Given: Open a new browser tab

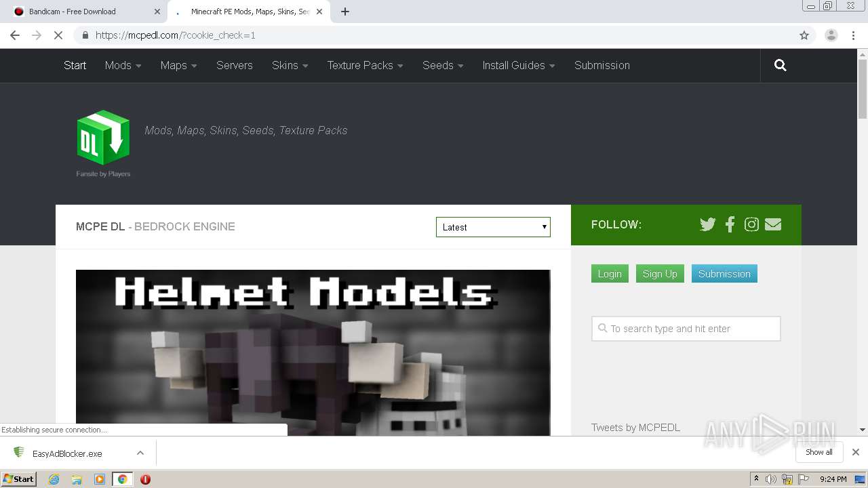Looking at the screenshot, I should click(344, 12).
